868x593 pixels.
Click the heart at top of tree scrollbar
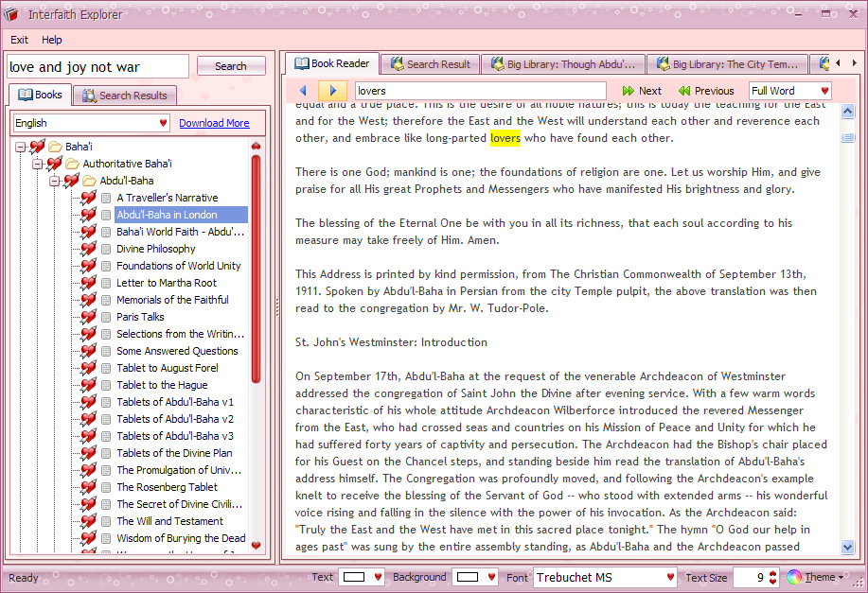coord(256,147)
